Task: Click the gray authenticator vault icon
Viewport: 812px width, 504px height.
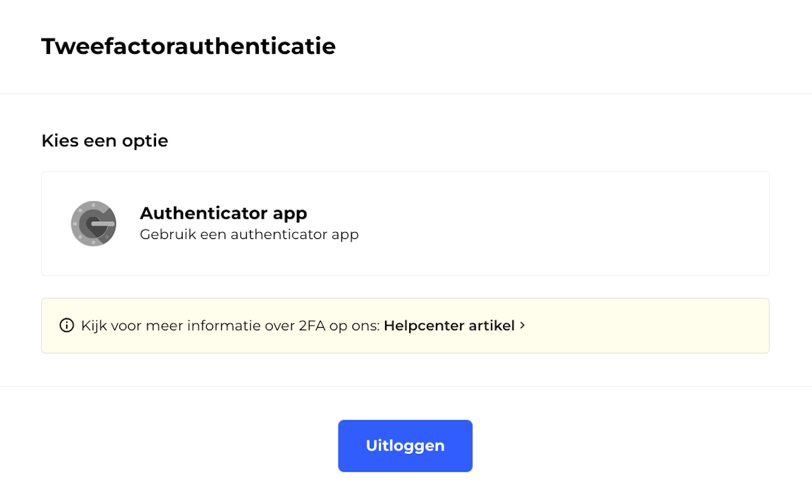Action: (93, 223)
